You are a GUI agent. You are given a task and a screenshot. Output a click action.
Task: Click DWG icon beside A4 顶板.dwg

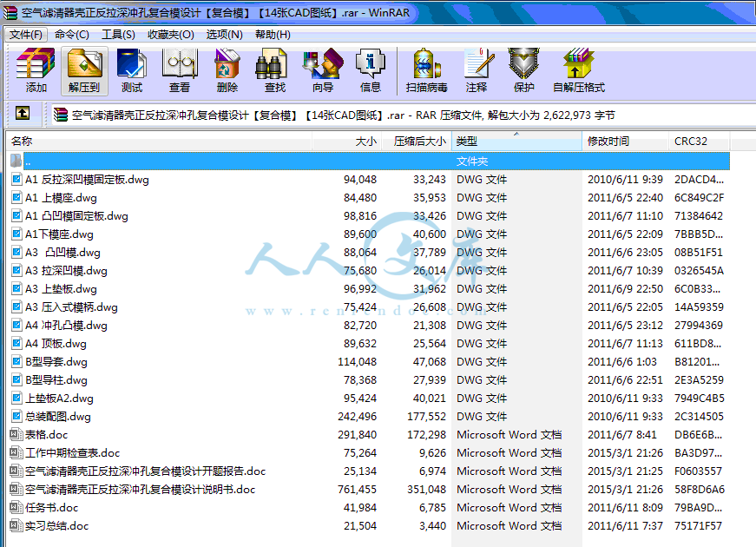16,343
